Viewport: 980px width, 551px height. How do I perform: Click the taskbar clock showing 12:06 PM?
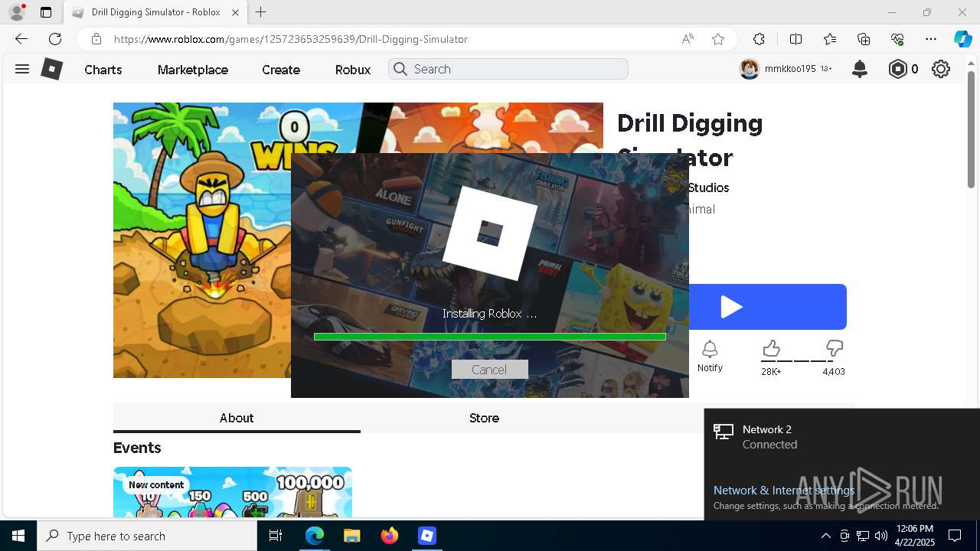coord(914,536)
